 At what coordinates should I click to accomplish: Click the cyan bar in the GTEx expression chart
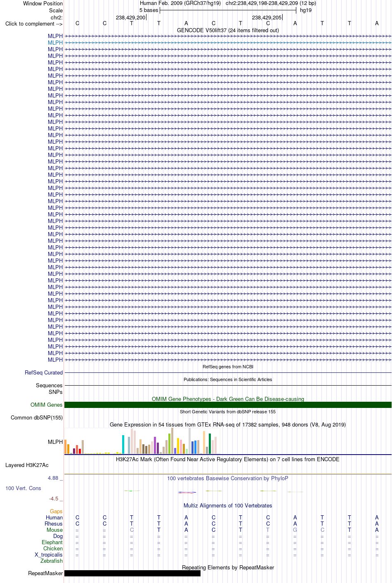click(x=123, y=445)
